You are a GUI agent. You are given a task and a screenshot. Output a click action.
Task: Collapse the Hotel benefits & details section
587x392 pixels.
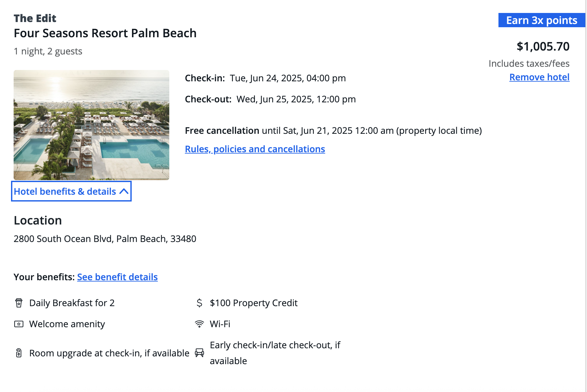(71, 191)
